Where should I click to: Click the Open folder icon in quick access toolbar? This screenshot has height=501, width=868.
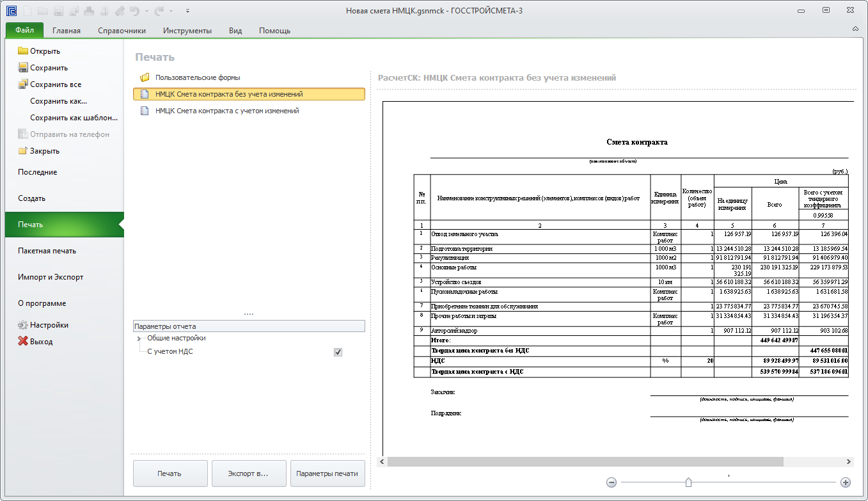pos(43,10)
